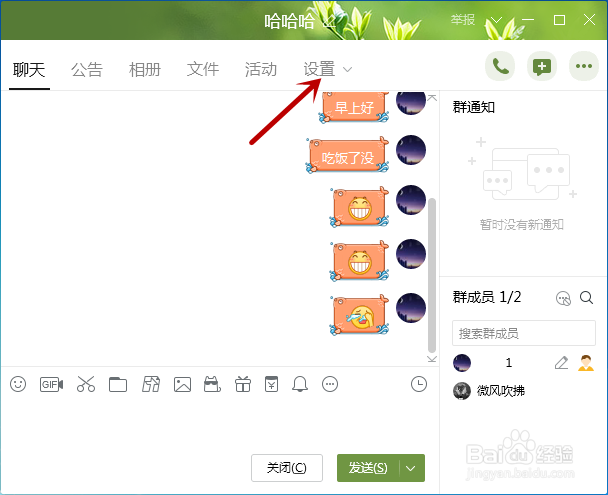Viewport: 608px width, 495px height.
Task: Click the chat scrollbar thumb
Action: (x=432, y=275)
